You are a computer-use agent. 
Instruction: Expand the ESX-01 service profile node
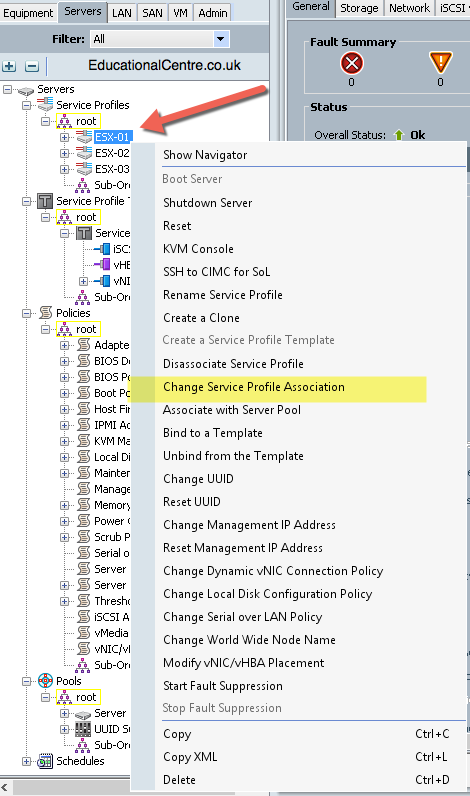[64, 137]
